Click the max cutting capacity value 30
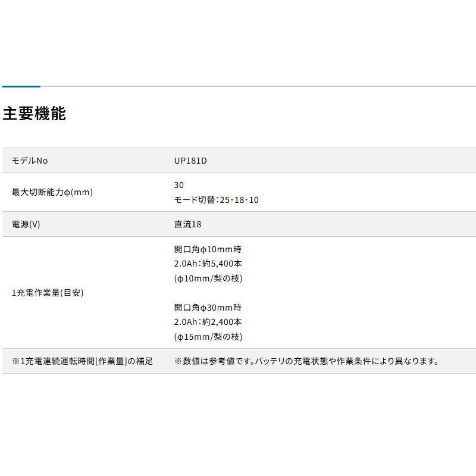The height and width of the screenshot is (476, 476). [179, 185]
